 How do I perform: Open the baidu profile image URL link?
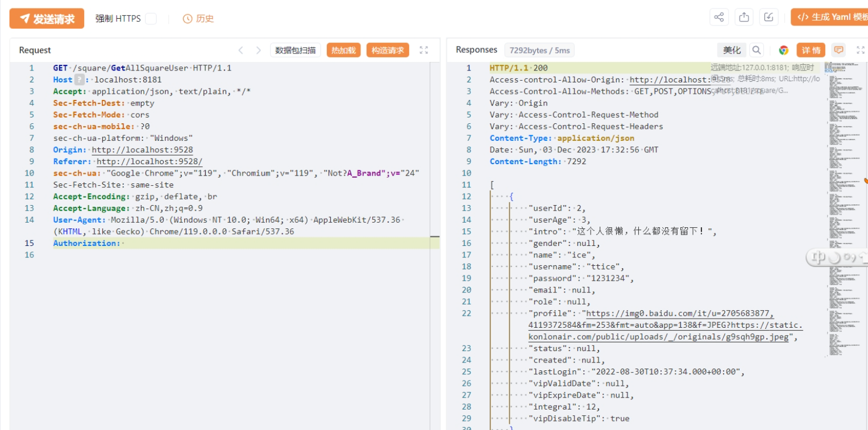666,325
